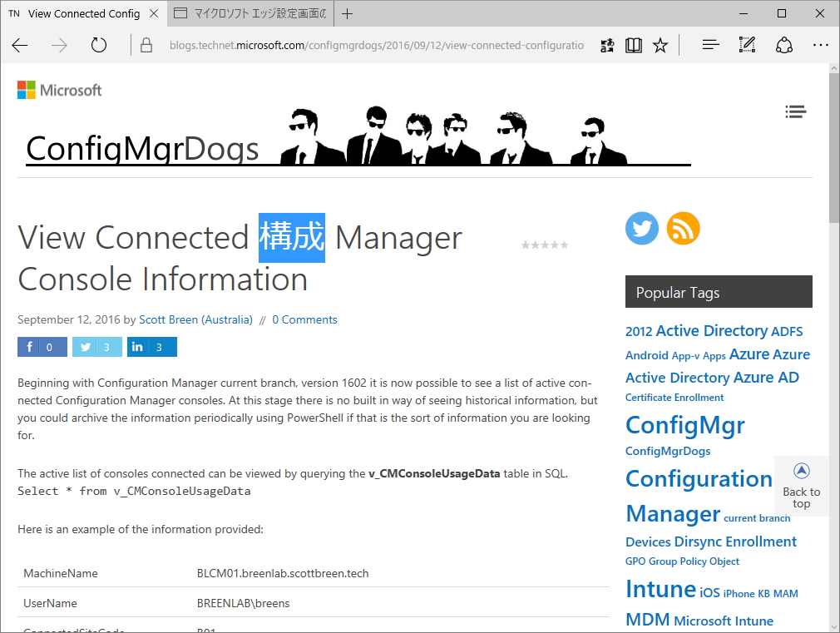
Task: Click the Microsoft logo
Action: click(x=59, y=90)
